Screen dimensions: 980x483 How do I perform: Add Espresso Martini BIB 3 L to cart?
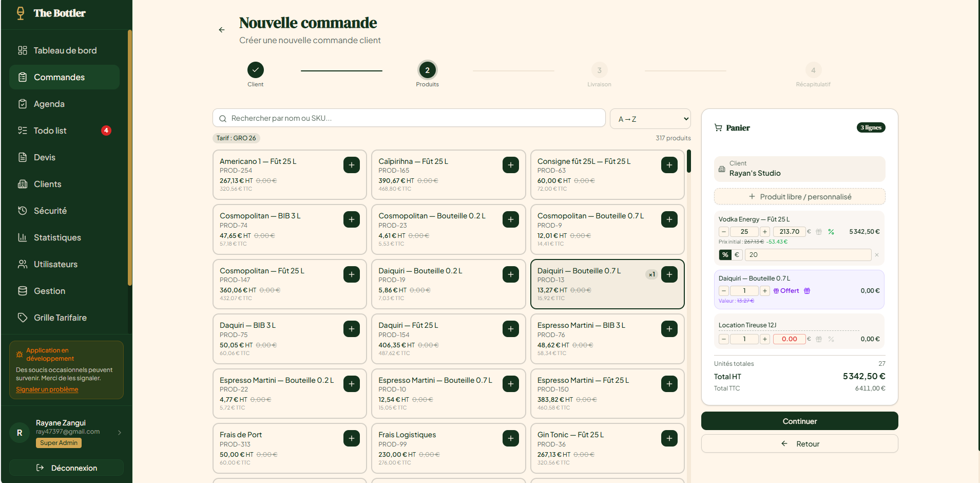tap(669, 329)
